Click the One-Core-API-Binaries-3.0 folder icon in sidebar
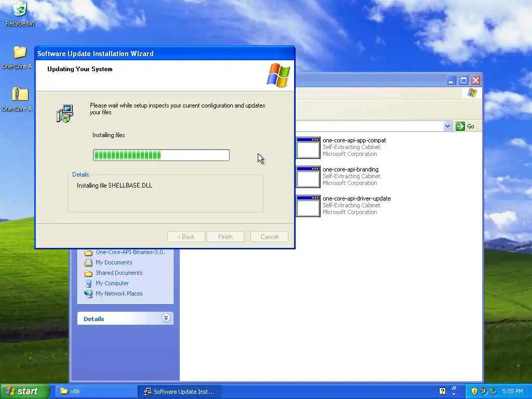532x399 pixels. (88, 252)
